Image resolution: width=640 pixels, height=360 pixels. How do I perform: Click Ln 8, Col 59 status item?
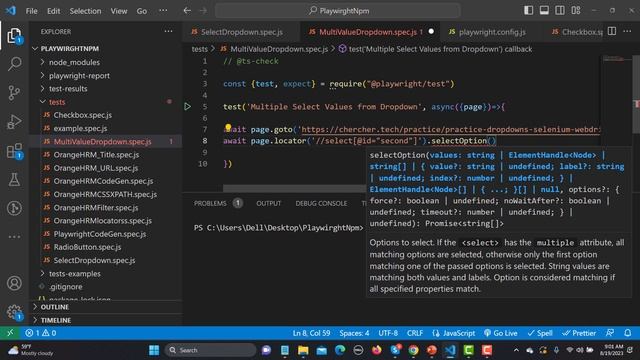(x=311, y=333)
